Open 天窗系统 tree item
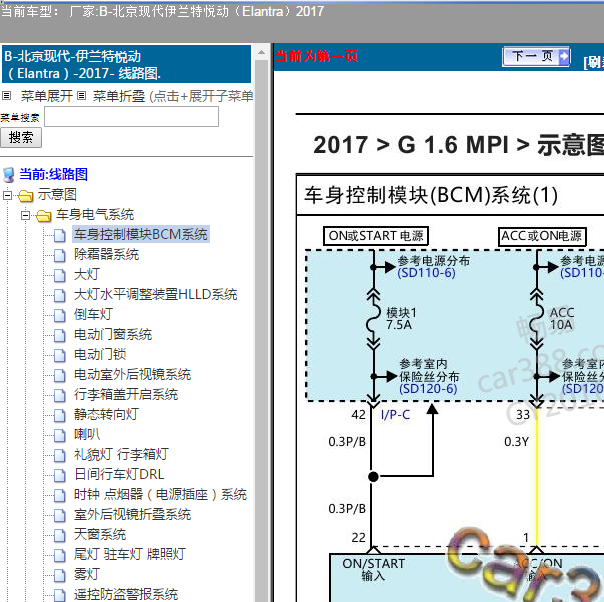Viewport: 604px width, 602px height. (x=100, y=535)
